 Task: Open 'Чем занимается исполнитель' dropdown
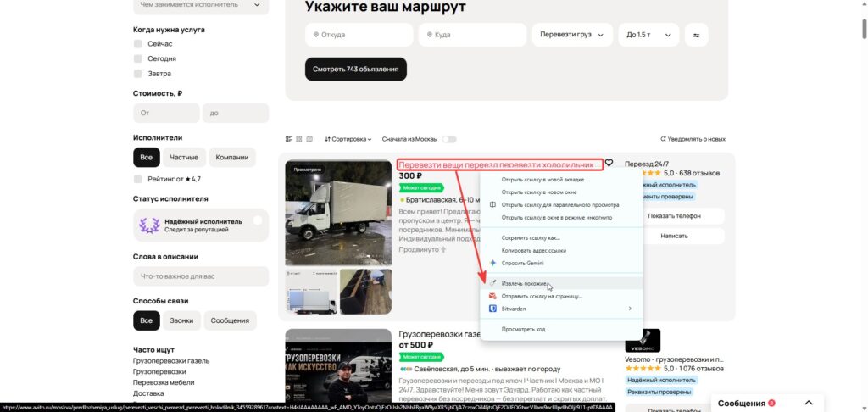click(x=201, y=5)
